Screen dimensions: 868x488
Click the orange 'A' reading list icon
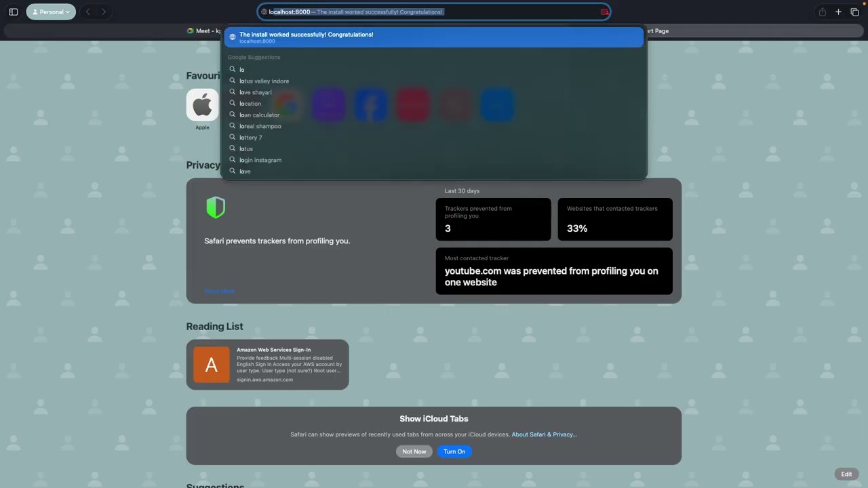(212, 365)
